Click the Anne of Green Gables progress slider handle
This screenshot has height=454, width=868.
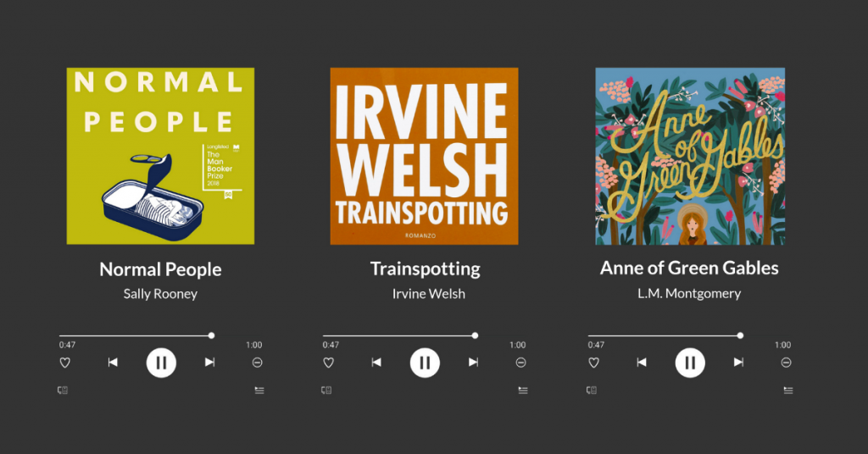coord(740,335)
